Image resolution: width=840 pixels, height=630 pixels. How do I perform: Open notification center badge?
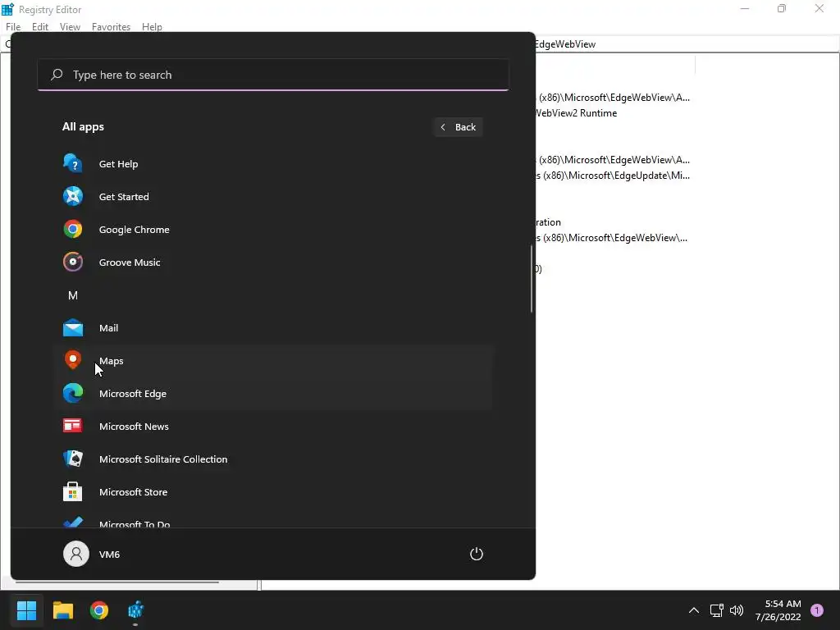[817, 610]
